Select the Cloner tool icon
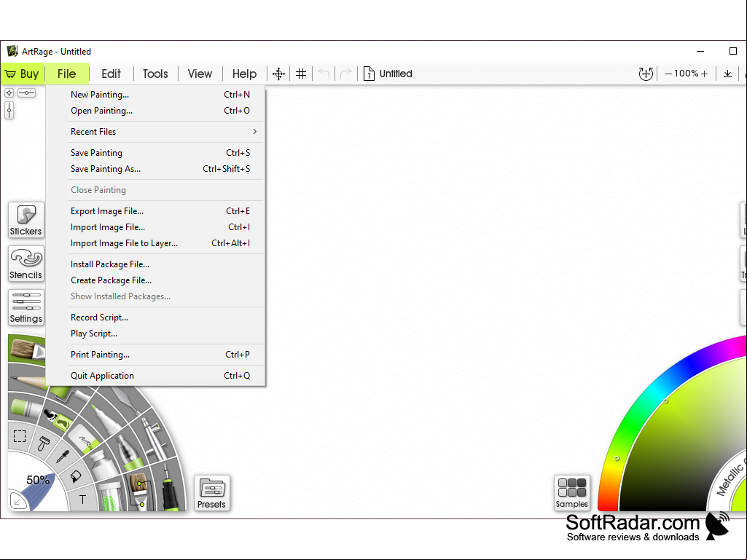 [x=44, y=445]
